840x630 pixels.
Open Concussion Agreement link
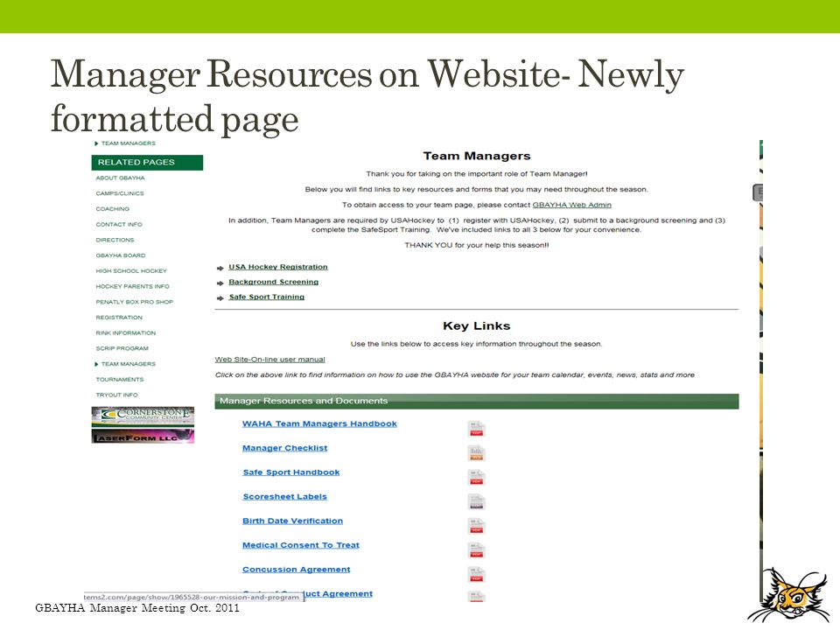point(297,570)
